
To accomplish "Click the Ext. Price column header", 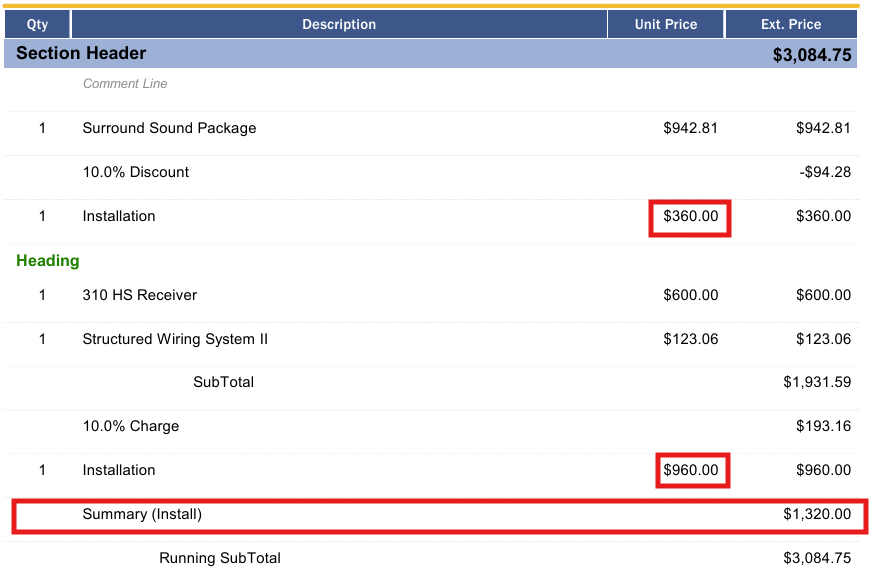I will (791, 24).
